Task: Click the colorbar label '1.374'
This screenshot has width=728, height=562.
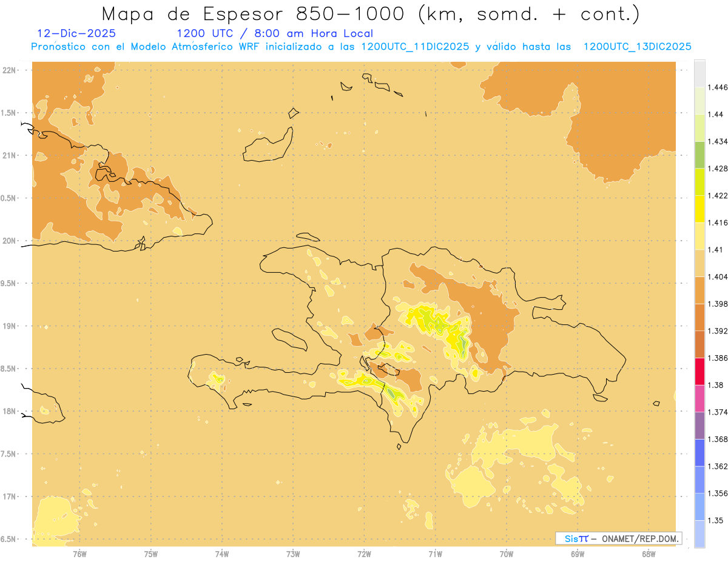Action: [x=718, y=412]
